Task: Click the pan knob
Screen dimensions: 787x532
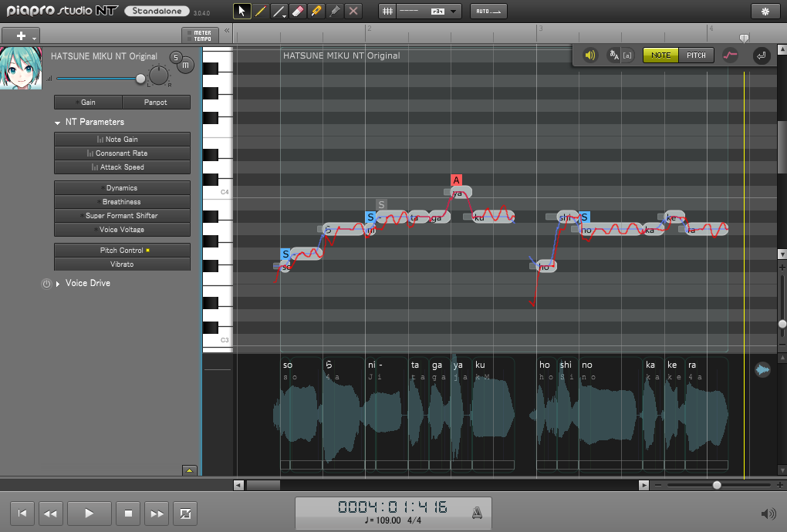Action: pos(159,76)
